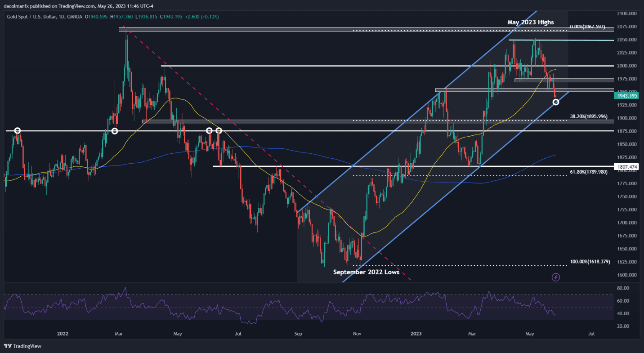Click 2075.000 on the price axis
Viewport: 644px width, 353px height.
(x=628, y=27)
